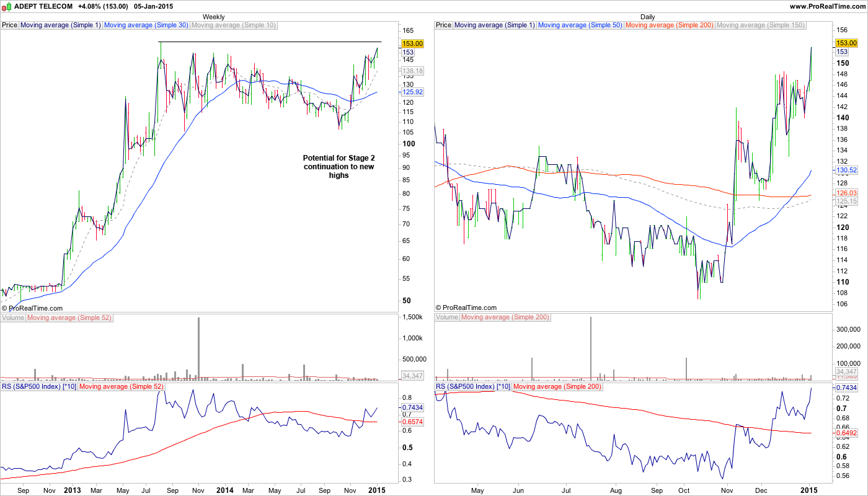Open the Volume label in the Weekly panel
868x496 pixels.
coord(13,317)
